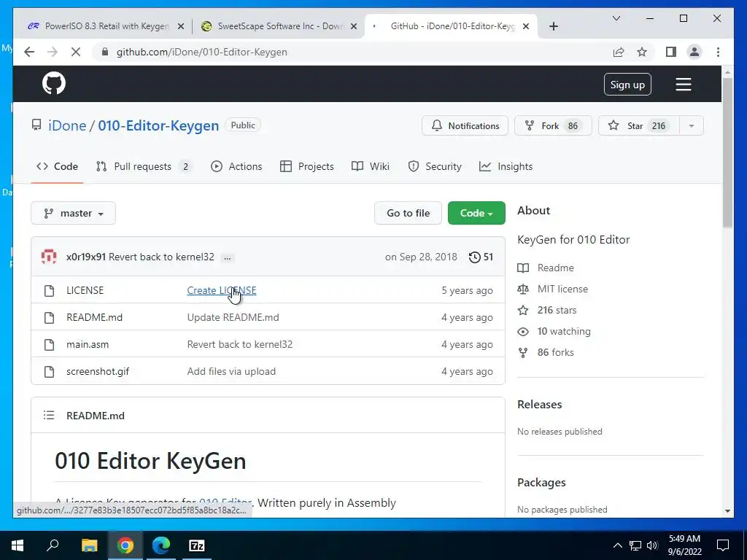Expand the master branch dropdown

click(x=74, y=213)
